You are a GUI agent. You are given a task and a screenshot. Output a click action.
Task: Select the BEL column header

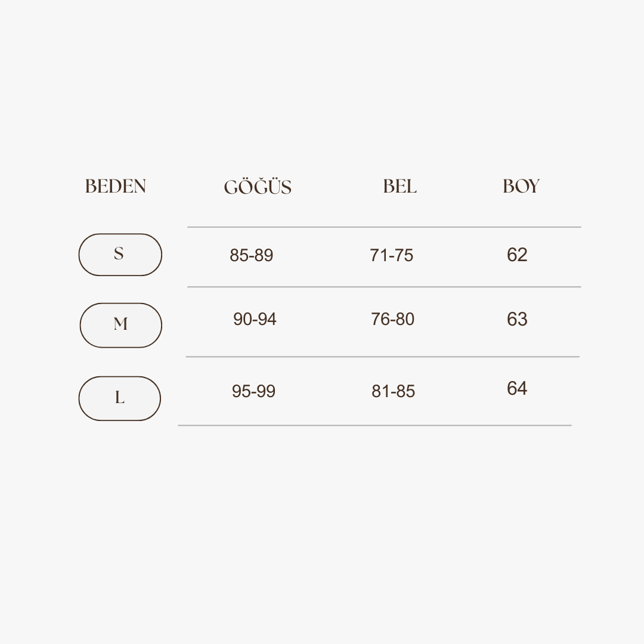click(400, 186)
